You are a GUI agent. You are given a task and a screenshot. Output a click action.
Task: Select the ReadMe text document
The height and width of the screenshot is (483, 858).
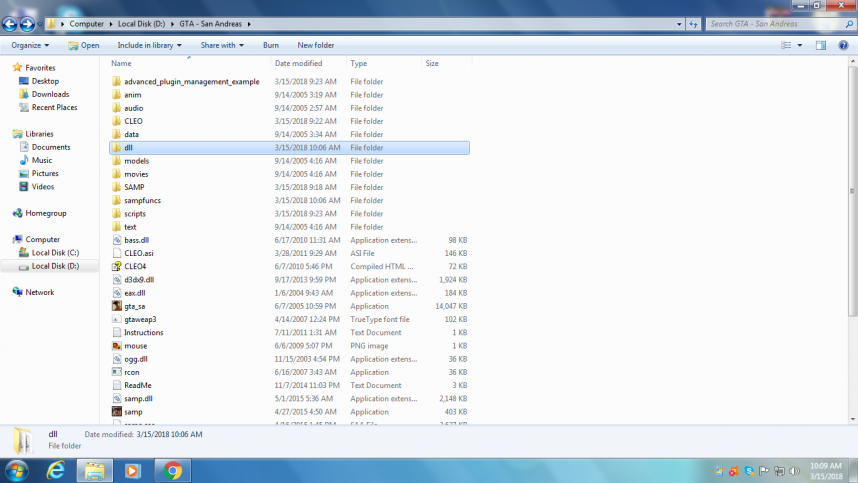[x=137, y=386]
